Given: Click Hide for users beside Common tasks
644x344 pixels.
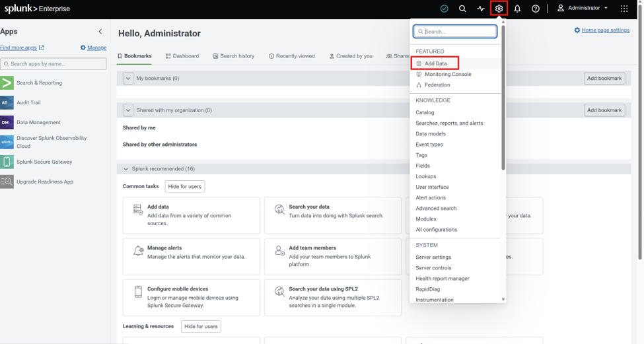Looking at the screenshot, I should (x=185, y=187).
